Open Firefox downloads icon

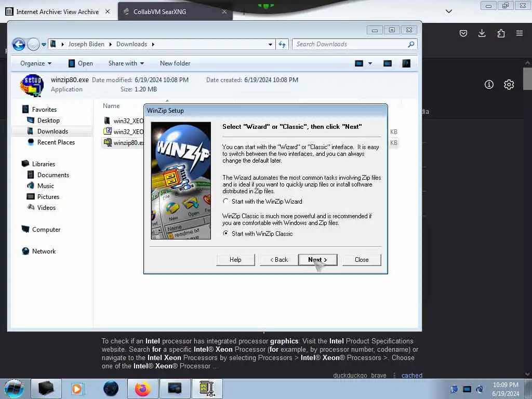tap(482, 33)
